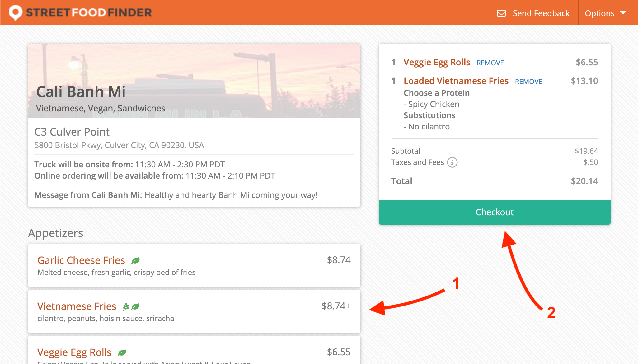Click the sprout icon beside Vietnamese Fries
Image resolution: width=638 pixels, height=364 pixels.
(x=125, y=306)
